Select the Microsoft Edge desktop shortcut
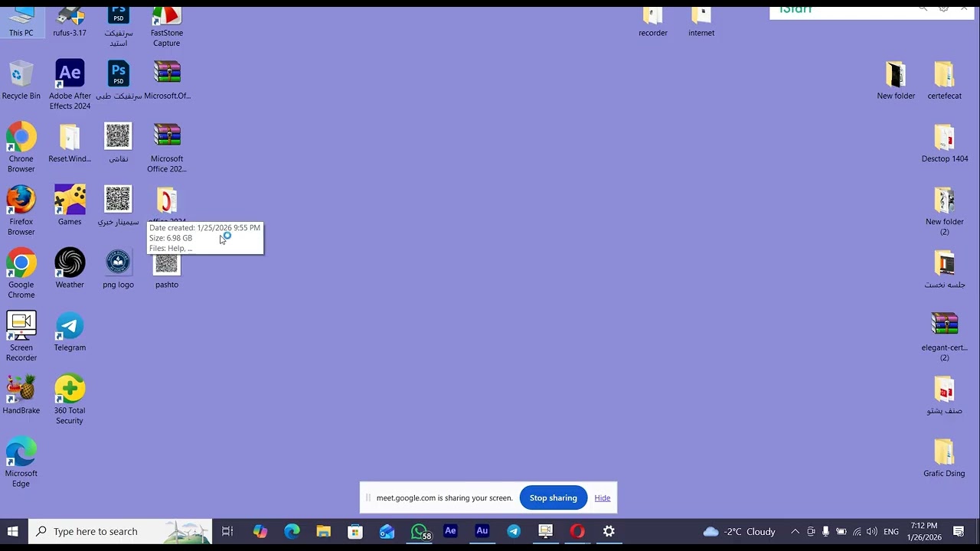980x551 pixels. point(21,461)
